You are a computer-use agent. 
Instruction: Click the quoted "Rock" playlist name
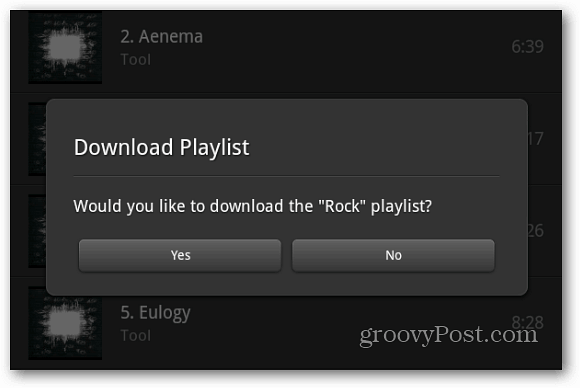342,206
